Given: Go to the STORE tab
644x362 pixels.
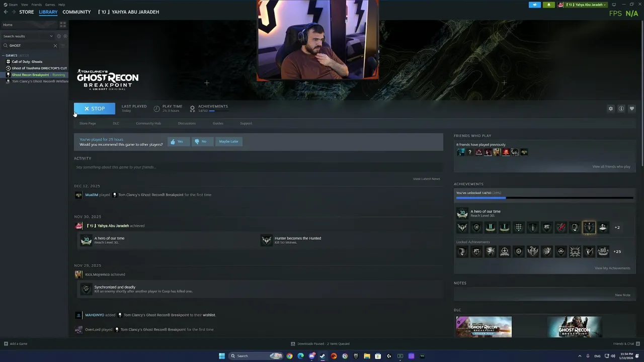Looking at the screenshot, I should pyautogui.click(x=27, y=12).
